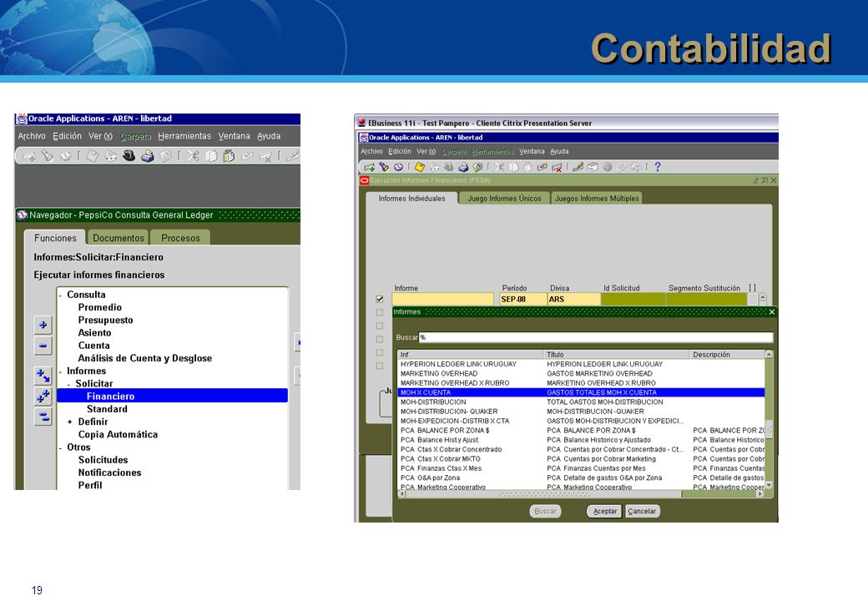Switch to the Procesos tab
The height and width of the screenshot is (601, 868).
click(180, 237)
